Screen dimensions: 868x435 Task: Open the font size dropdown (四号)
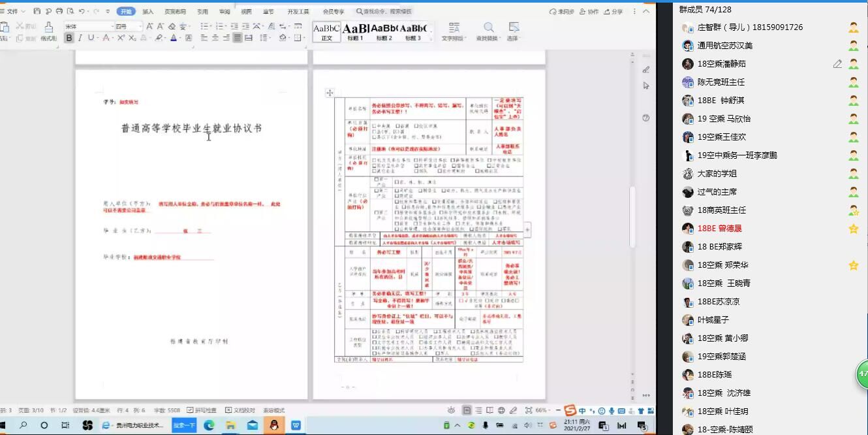click(x=139, y=26)
